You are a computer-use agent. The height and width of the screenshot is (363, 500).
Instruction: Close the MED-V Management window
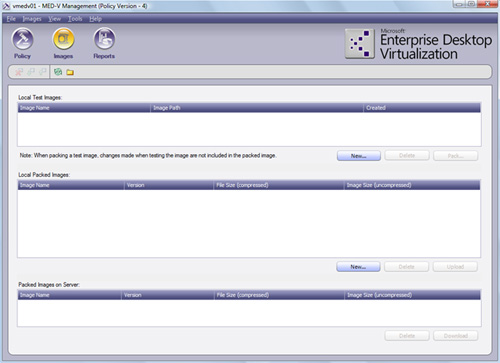[x=487, y=4]
